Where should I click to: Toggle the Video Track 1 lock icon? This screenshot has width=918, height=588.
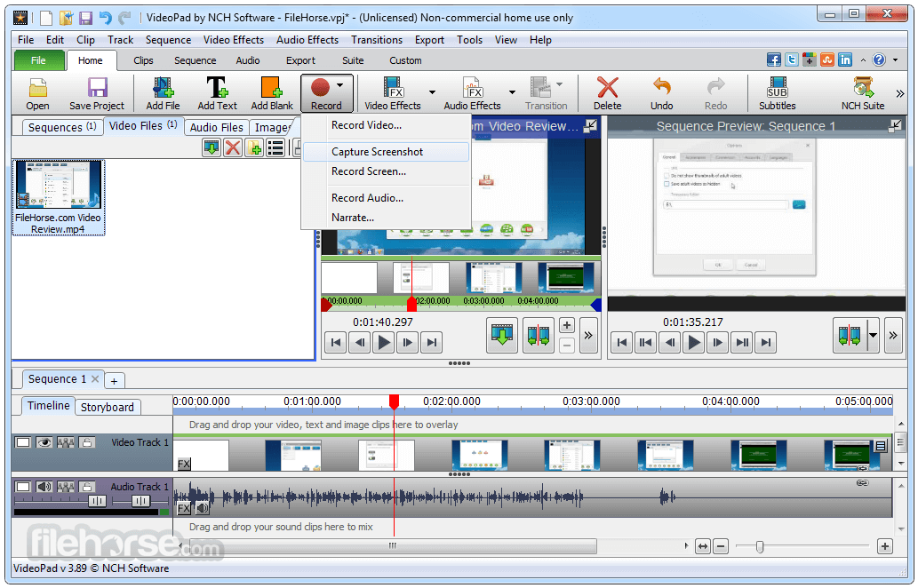[87, 442]
